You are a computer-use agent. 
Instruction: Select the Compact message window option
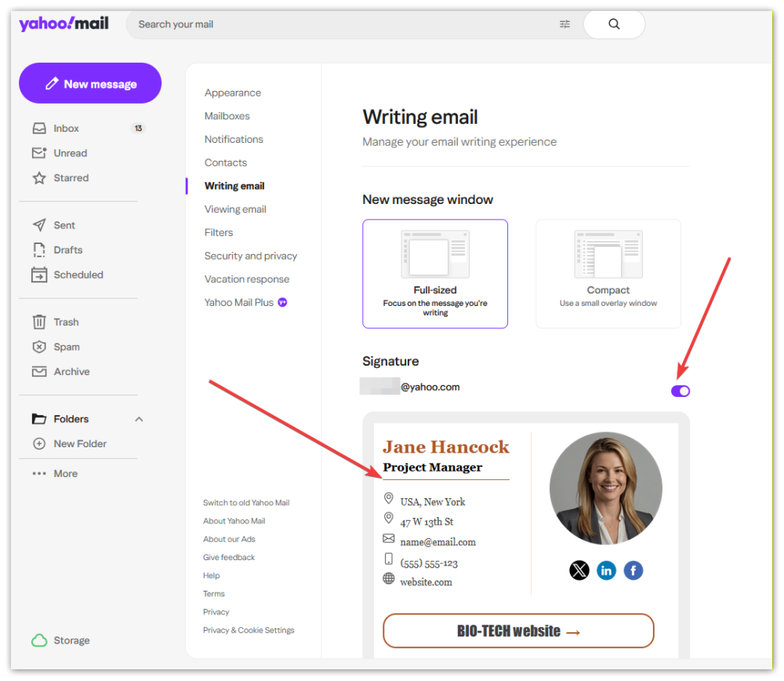click(x=608, y=274)
